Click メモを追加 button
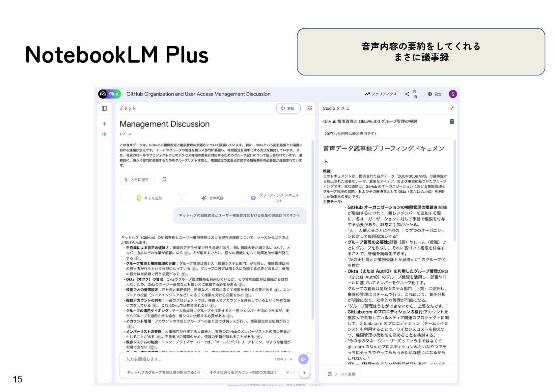 point(150,198)
